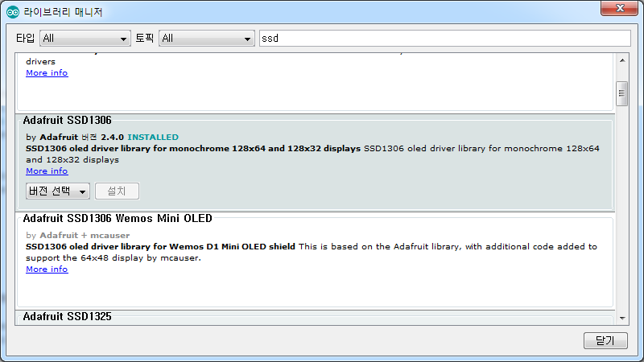The image size is (644, 362).
Task: Click the scrollbar down arrow
Action: [622, 318]
